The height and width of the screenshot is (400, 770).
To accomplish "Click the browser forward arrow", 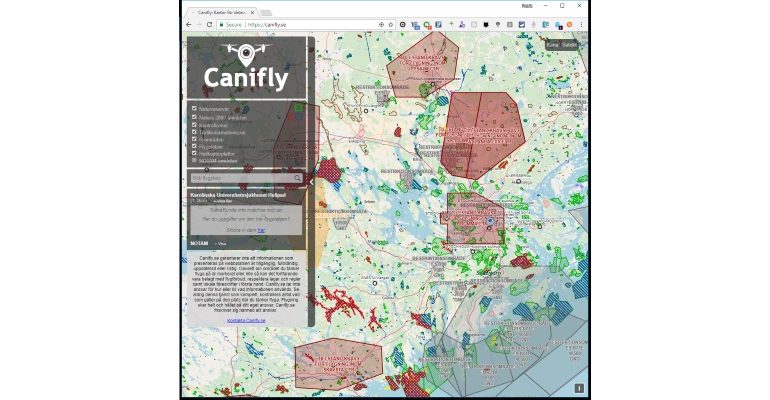I will [x=199, y=25].
